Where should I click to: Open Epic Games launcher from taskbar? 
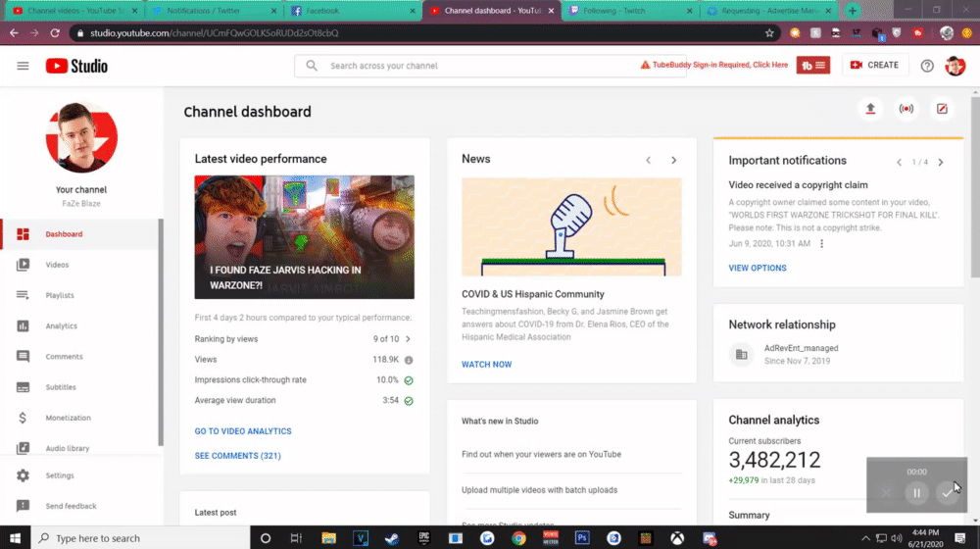coord(423,538)
